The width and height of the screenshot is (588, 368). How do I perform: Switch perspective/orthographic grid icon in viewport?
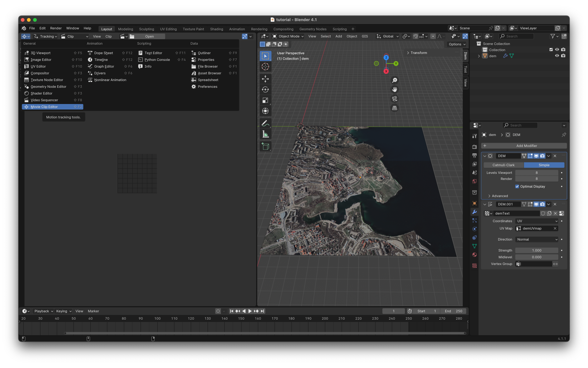(x=394, y=108)
